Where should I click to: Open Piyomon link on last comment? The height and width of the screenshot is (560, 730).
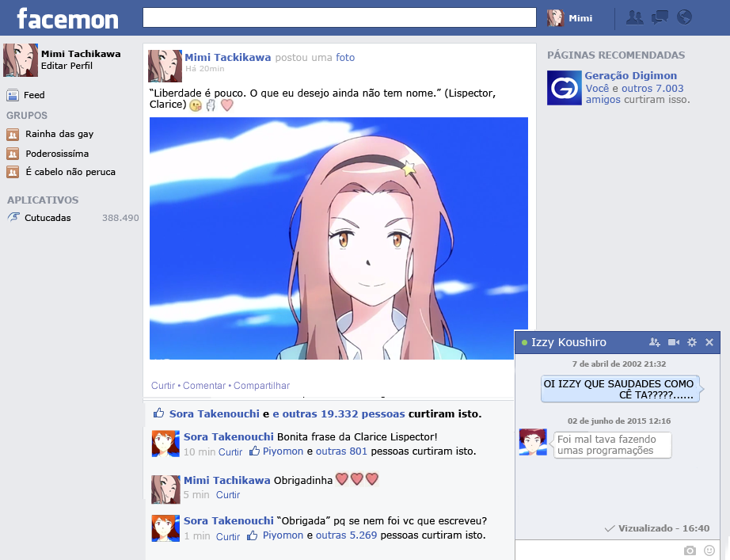pos(283,535)
